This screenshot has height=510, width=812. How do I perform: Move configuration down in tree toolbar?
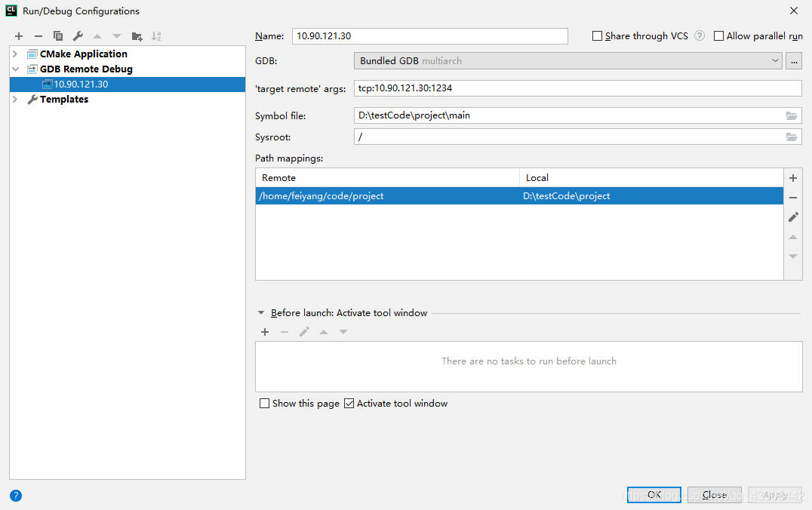click(117, 36)
